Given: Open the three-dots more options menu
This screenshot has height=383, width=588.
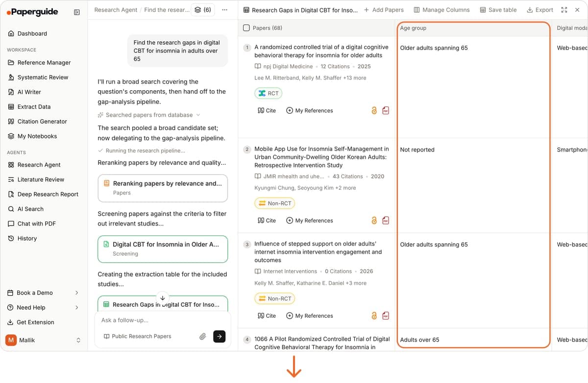Looking at the screenshot, I should (x=224, y=10).
